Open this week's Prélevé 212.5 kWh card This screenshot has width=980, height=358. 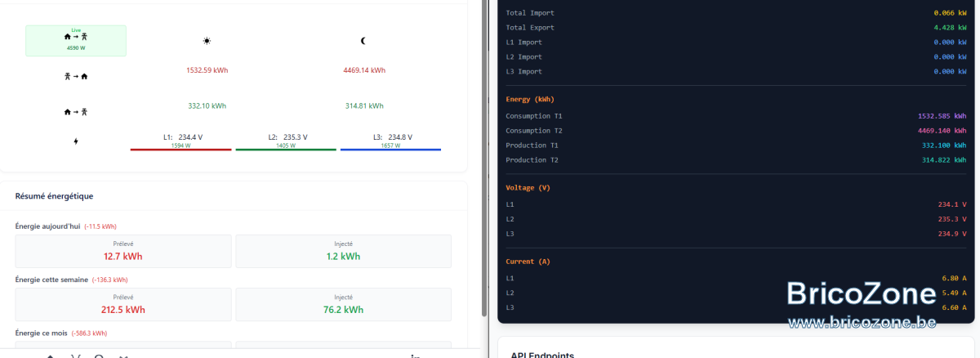point(123,304)
